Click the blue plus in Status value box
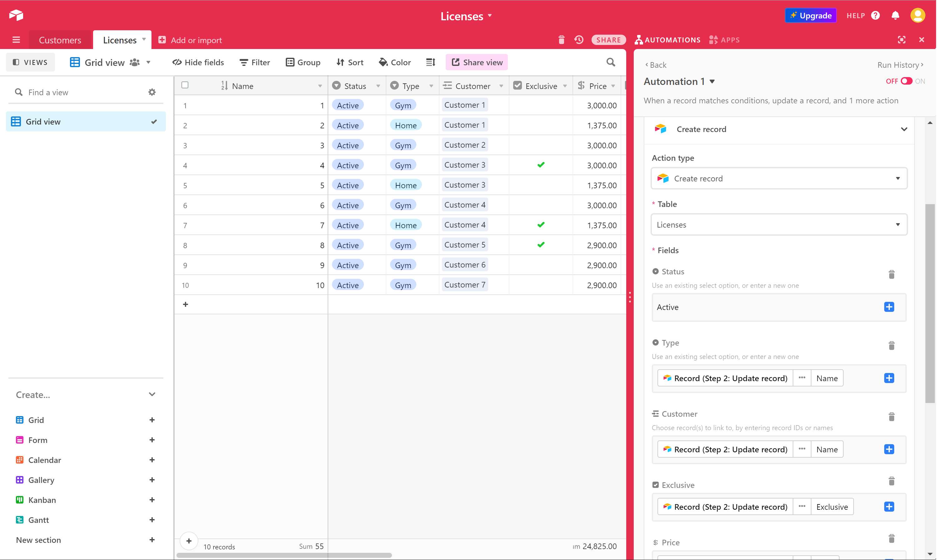This screenshot has height=560, width=937. 889,307
